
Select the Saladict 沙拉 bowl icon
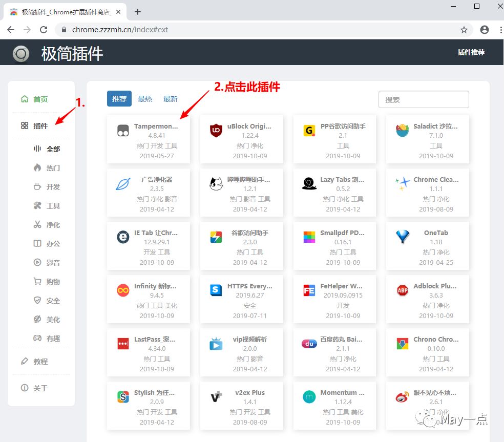tap(402, 131)
